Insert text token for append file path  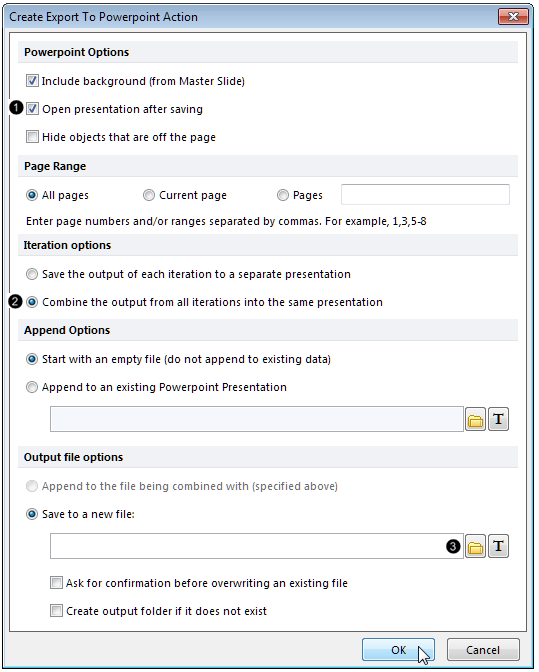click(498, 419)
